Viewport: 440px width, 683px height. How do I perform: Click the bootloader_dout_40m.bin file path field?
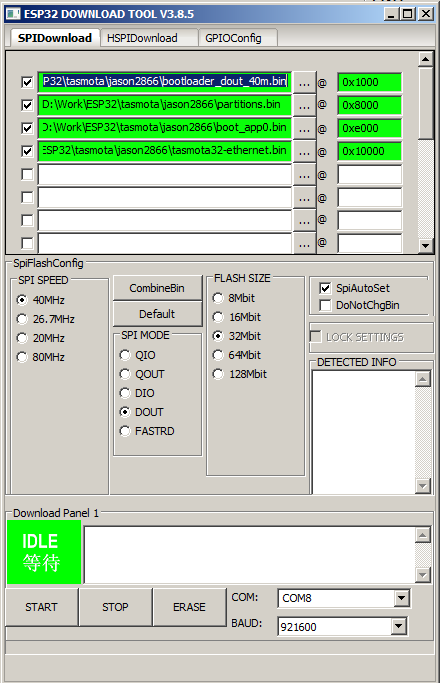point(165,82)
